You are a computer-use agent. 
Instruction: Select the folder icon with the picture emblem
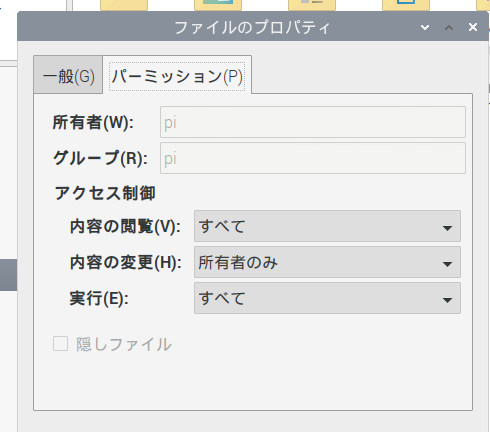click(x=218, y=5)
